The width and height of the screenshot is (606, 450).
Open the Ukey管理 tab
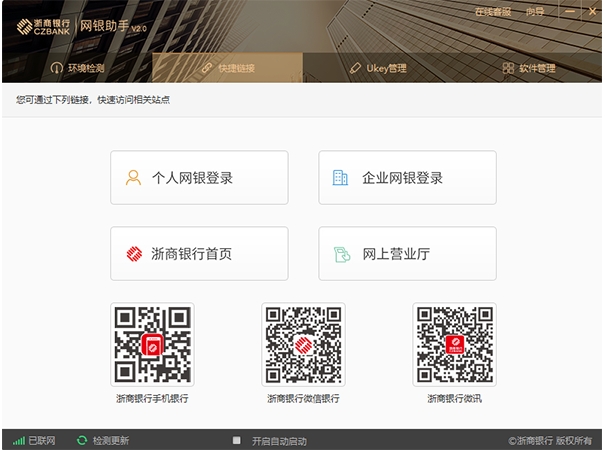pyautogui.click(x=378, y=68)
